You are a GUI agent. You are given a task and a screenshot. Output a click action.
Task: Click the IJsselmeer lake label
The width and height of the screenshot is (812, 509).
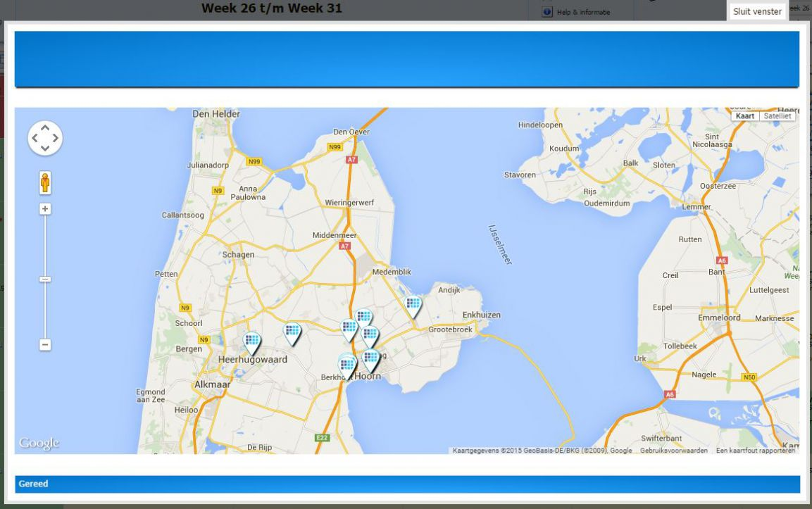point(500,244)
